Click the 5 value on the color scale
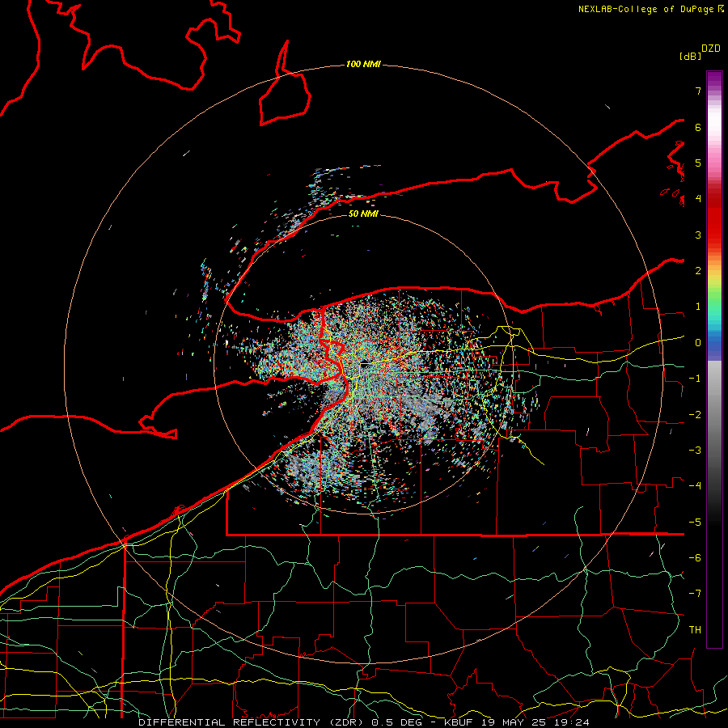Screen dimensions: 728x728 pyautogui.click(x=698, y=163)
